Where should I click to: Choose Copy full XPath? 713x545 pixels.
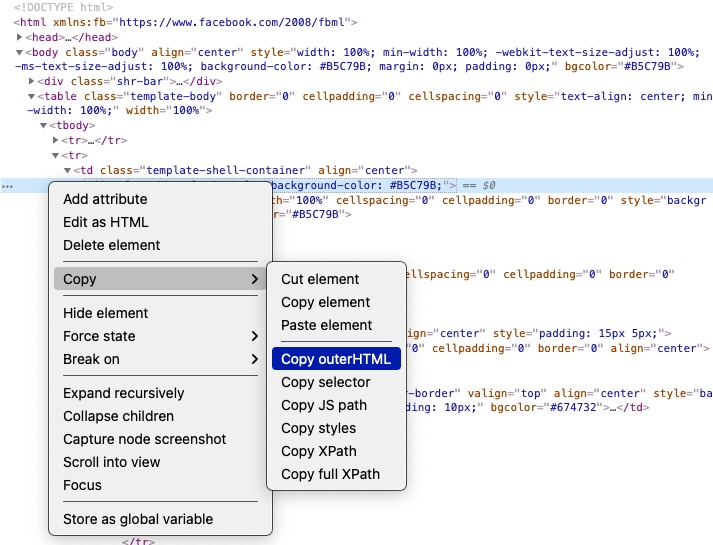pos(336,474)
